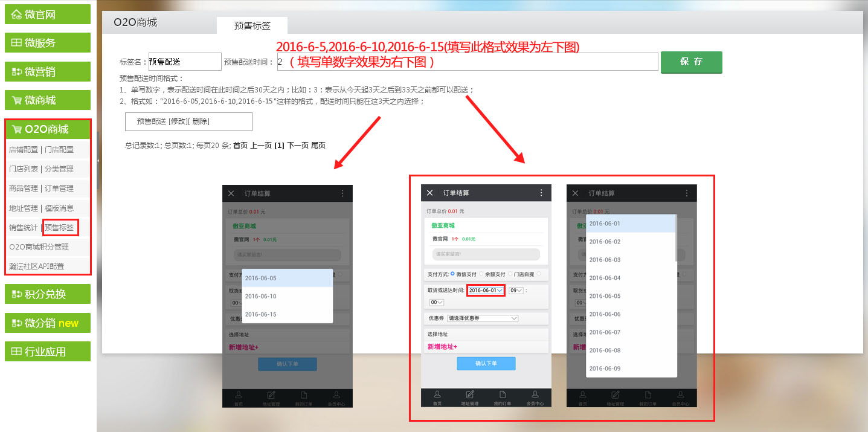This screenshot has width=868, height=432.
Task: Switch to the 预售标签 tab
Action: click(252, 25)
